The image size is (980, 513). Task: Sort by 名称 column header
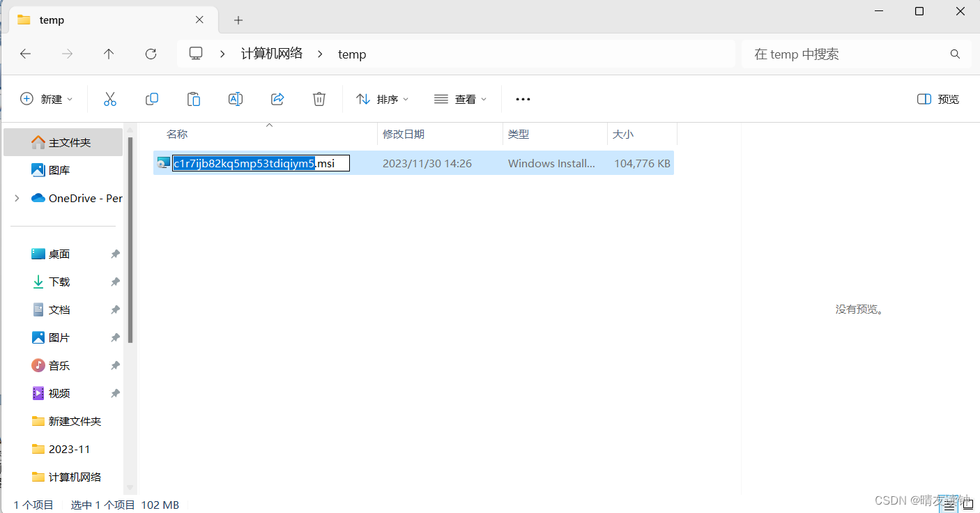pyautogui.click(x=177, y=134)
